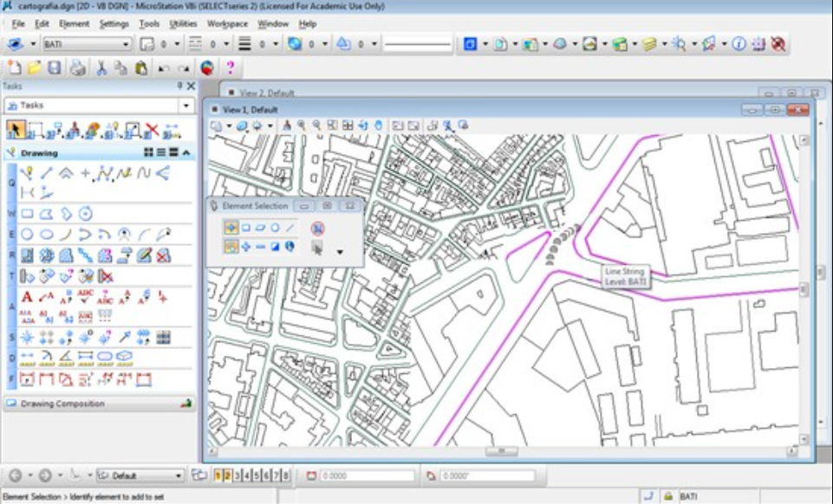This screenshot has width=833, height=504.
Task: Click the X coordinate input field showing 0.0000
Action: (366, 476)
